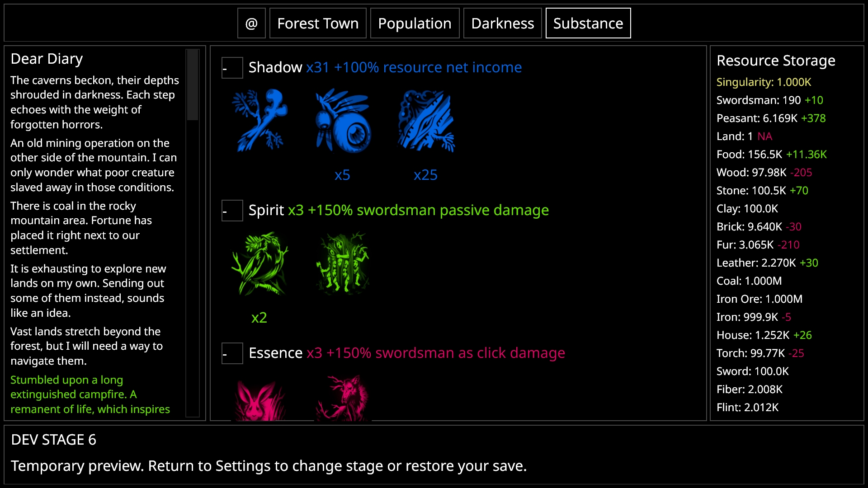Select the pink rabbit Essence icon

259,398
